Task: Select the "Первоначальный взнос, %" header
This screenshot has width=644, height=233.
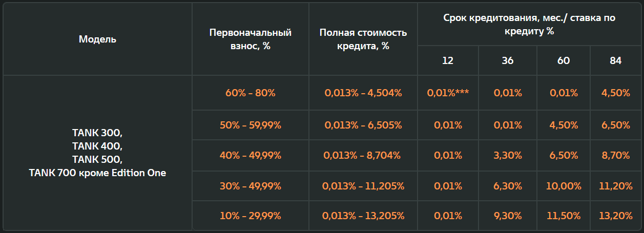Action: pos(251,39)
